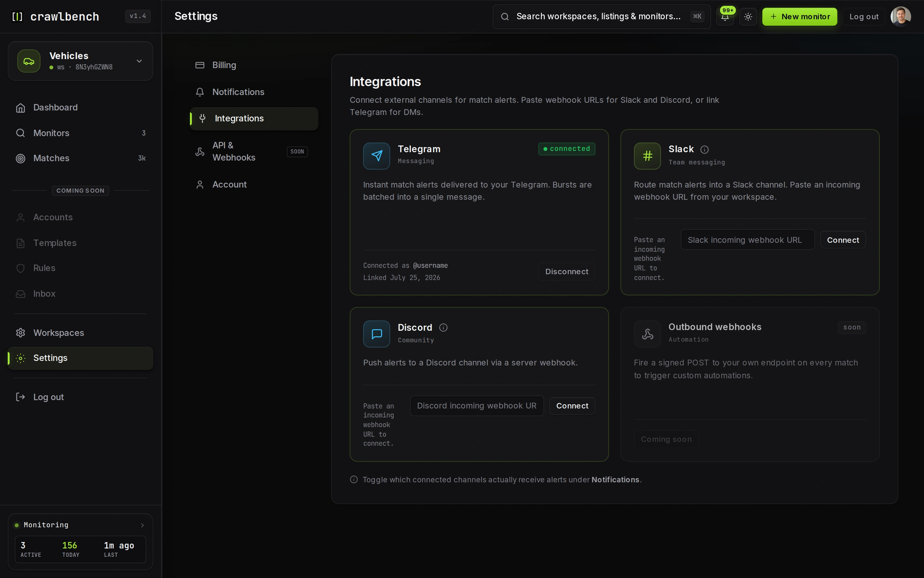Viewport: 924px width, 578px height.
Task: Click the info icon beside the footer note
Action: (x=354, y=479)
